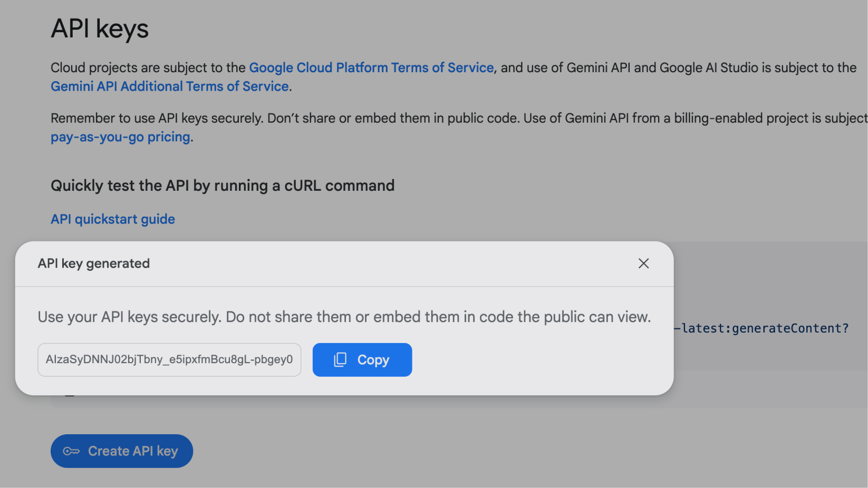Click the dimmed backdrop right of Create API key
Screen dimensions: 868x488
point(475,451)
